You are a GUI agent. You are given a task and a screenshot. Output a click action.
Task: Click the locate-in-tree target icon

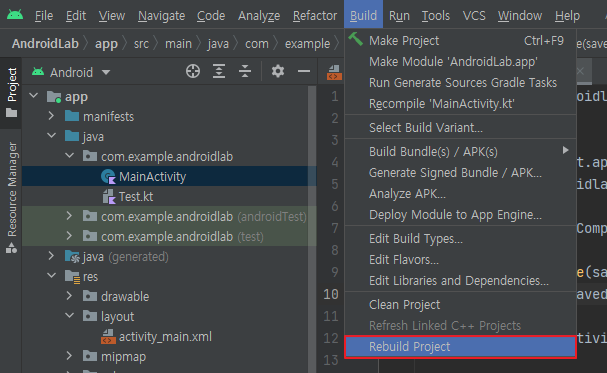(193, 72)
